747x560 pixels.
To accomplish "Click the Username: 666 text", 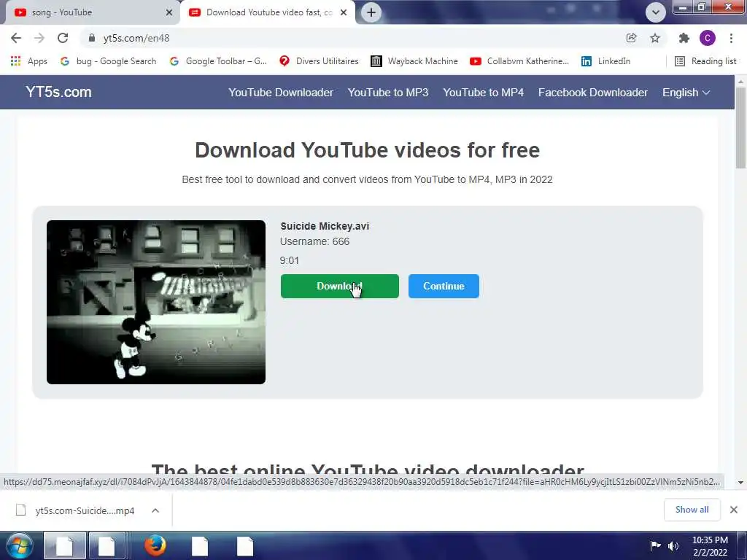I will pyautogui.click(x=314, y=241).
